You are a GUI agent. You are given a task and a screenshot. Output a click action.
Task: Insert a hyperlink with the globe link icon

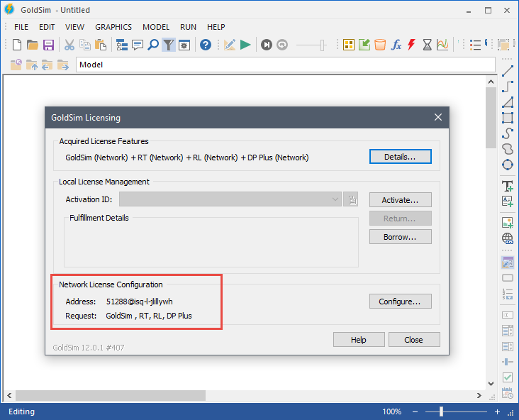(508, 238)
